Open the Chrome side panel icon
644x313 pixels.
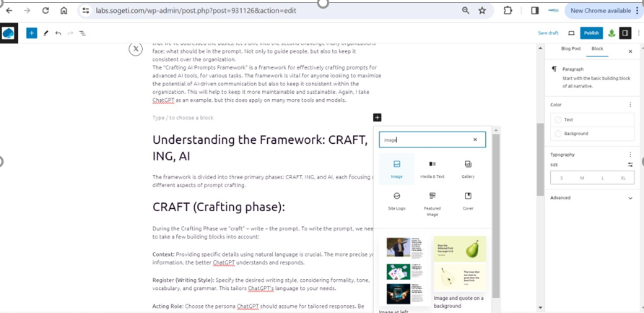(x=535, y=11)
